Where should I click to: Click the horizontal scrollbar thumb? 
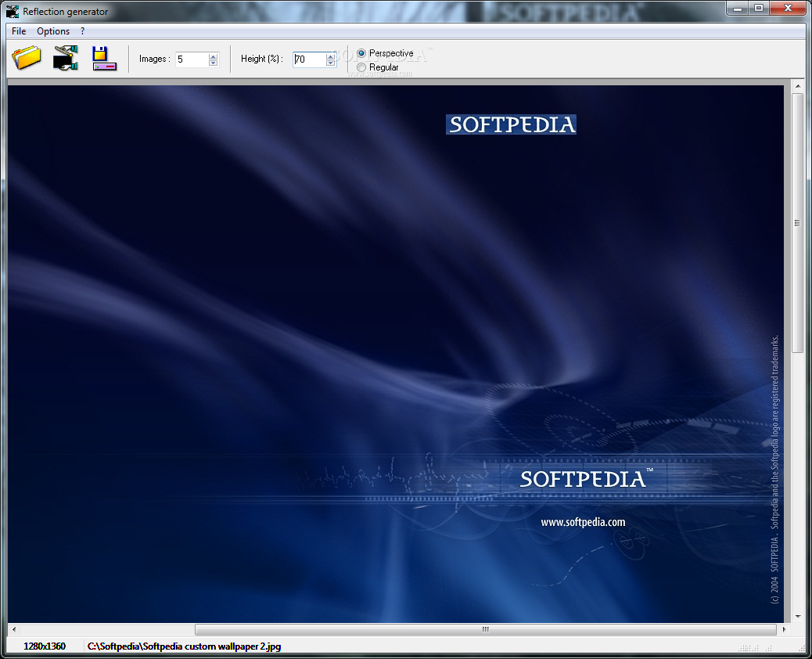click(485, 629)
